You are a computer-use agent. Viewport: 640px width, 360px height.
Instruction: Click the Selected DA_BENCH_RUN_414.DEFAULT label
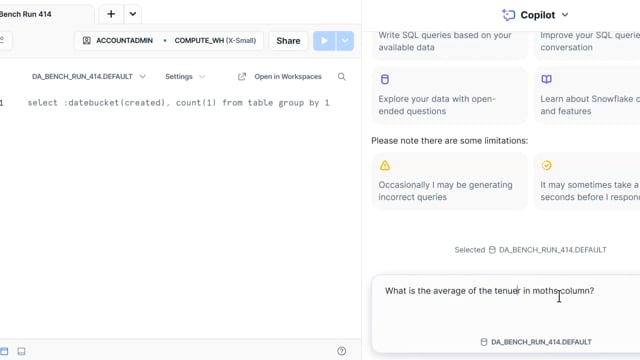tap(530, 250)
